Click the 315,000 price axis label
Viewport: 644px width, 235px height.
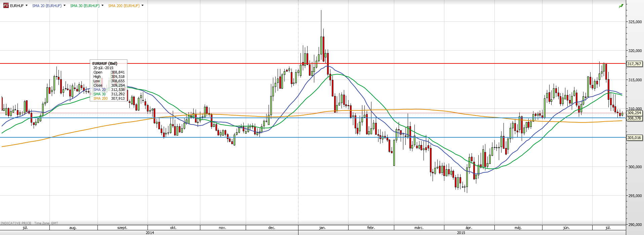point(635,80)
